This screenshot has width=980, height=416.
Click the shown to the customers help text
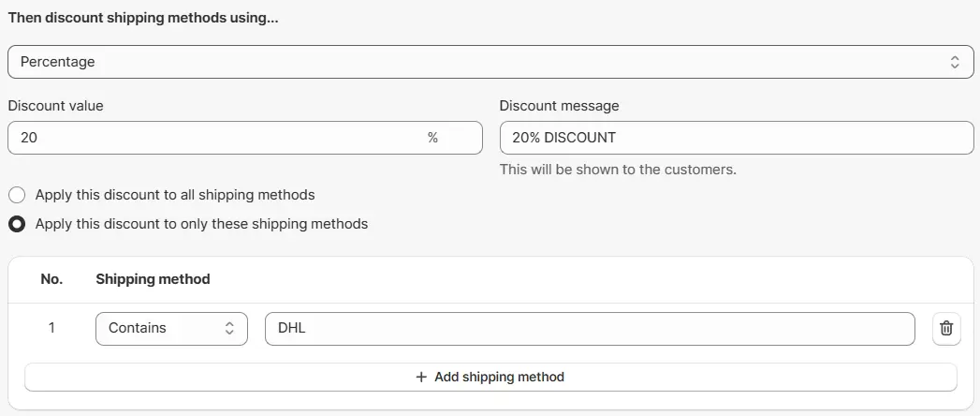(618, 170)
